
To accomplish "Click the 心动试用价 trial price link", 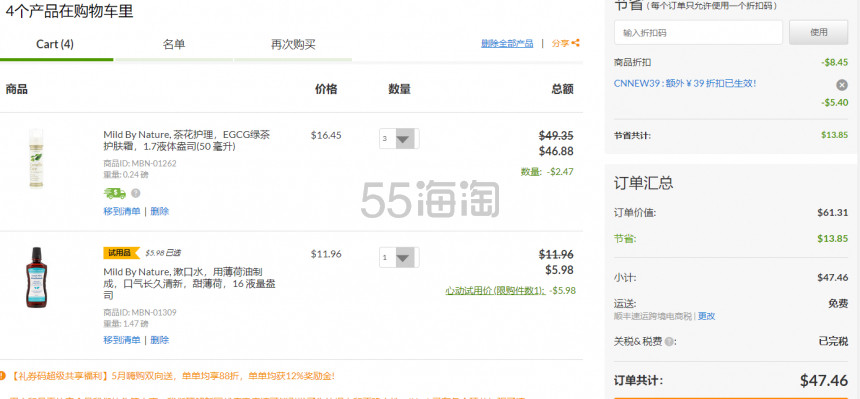I will 495,290.
